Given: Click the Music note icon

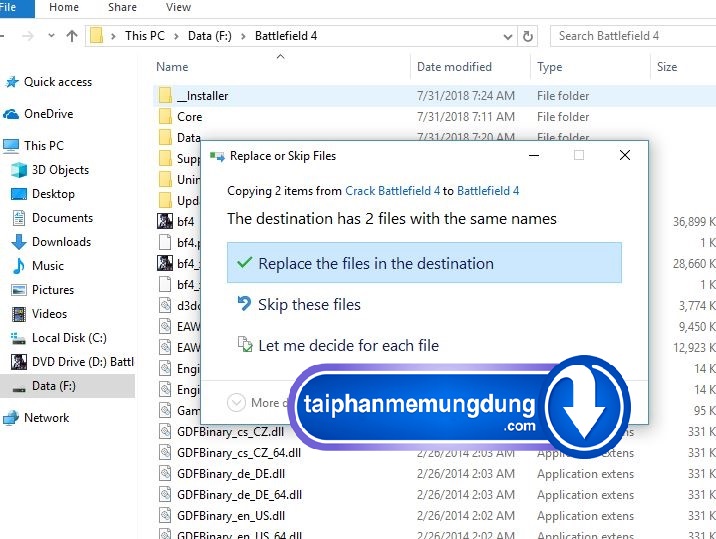Looking at the screenshot, I should 19,266.
